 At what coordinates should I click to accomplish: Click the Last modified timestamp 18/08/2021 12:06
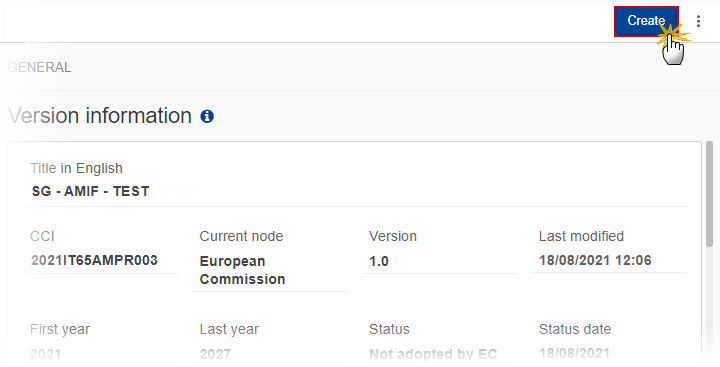click(x=595, y=260)
